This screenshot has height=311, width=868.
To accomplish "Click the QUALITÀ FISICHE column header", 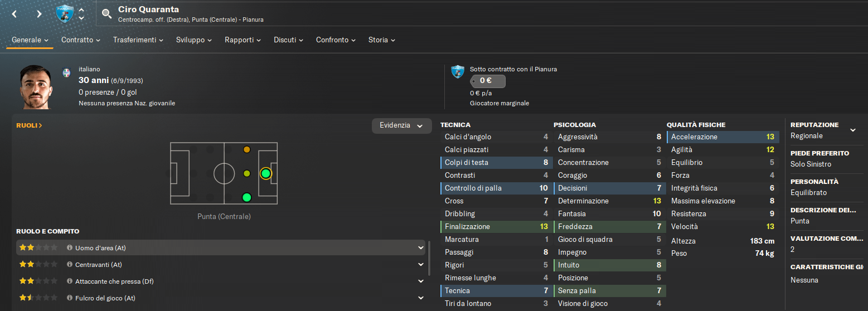I will click(696, 125).
